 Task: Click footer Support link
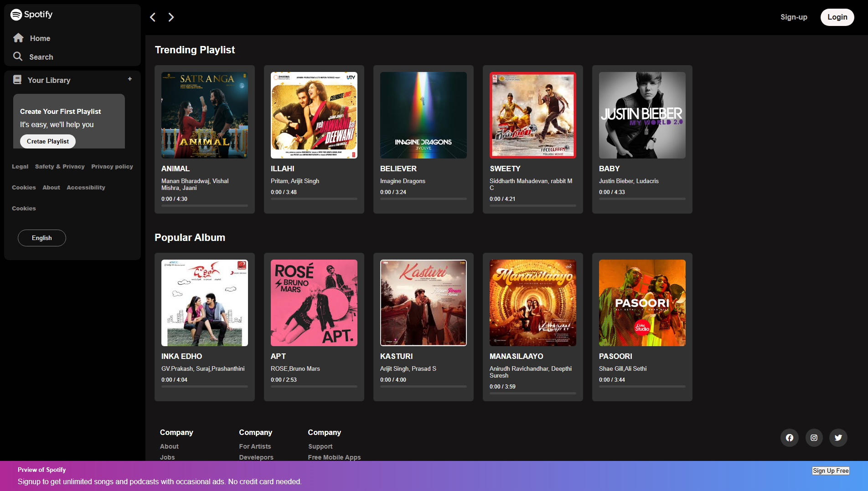pyautogui.click(x=320, y=446)
